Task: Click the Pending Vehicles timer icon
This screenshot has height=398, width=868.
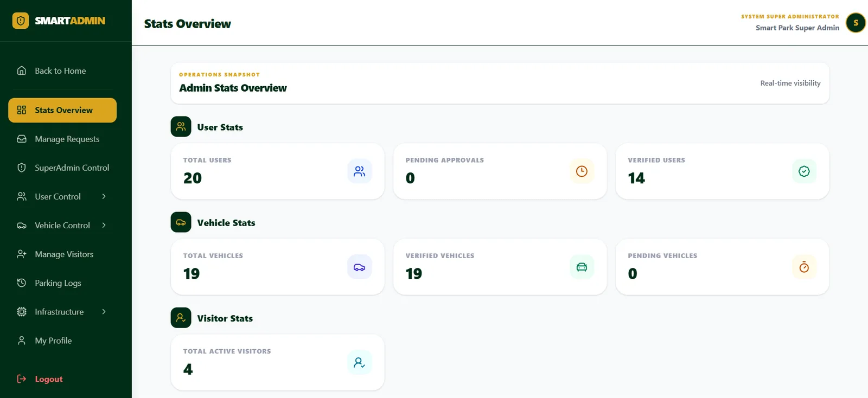Action: [x=804, y=267]
